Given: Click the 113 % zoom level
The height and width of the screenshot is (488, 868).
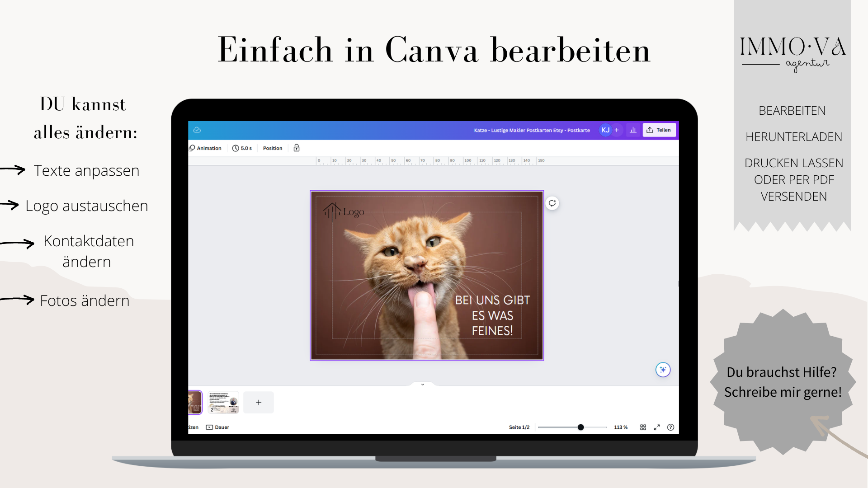Looking at the screenshot, I should click(x=621, y=427).
